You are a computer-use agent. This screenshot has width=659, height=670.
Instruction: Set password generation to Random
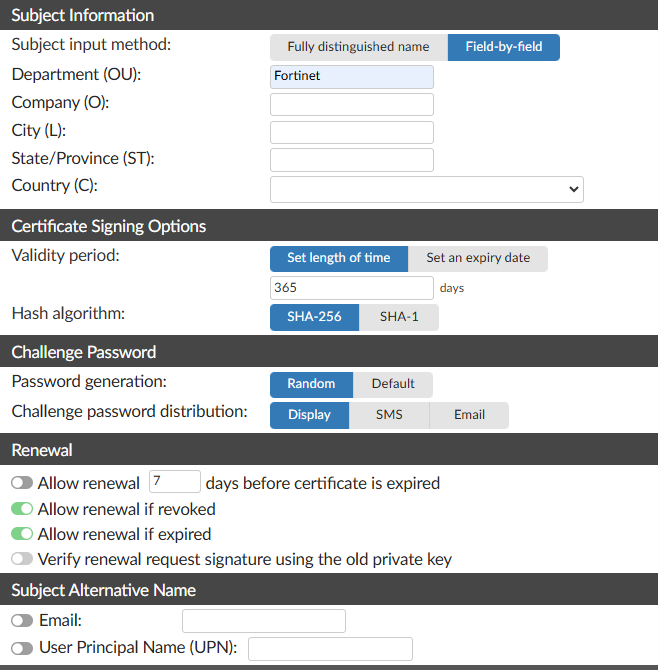[311, 385]
